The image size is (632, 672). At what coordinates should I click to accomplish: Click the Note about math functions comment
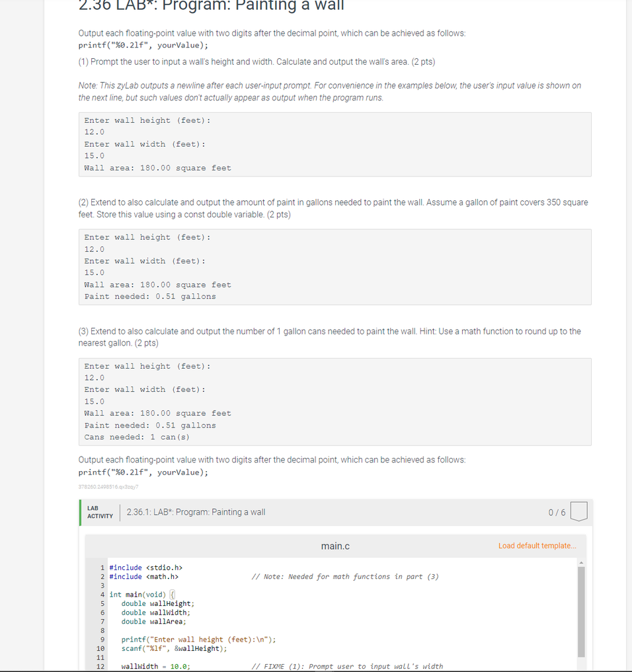[347, 576]
